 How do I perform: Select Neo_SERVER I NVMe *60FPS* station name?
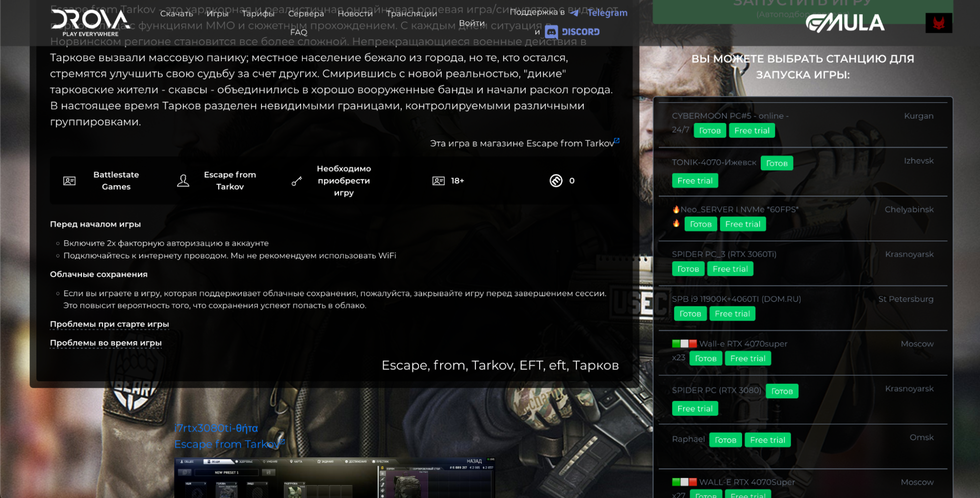click(x=739, y=209)
